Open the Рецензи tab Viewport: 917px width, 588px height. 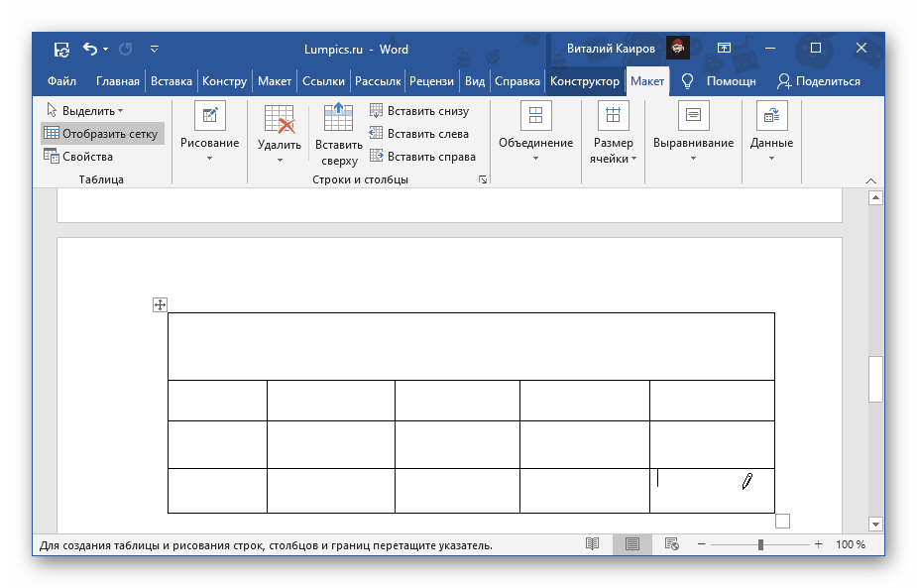point(431,81)
